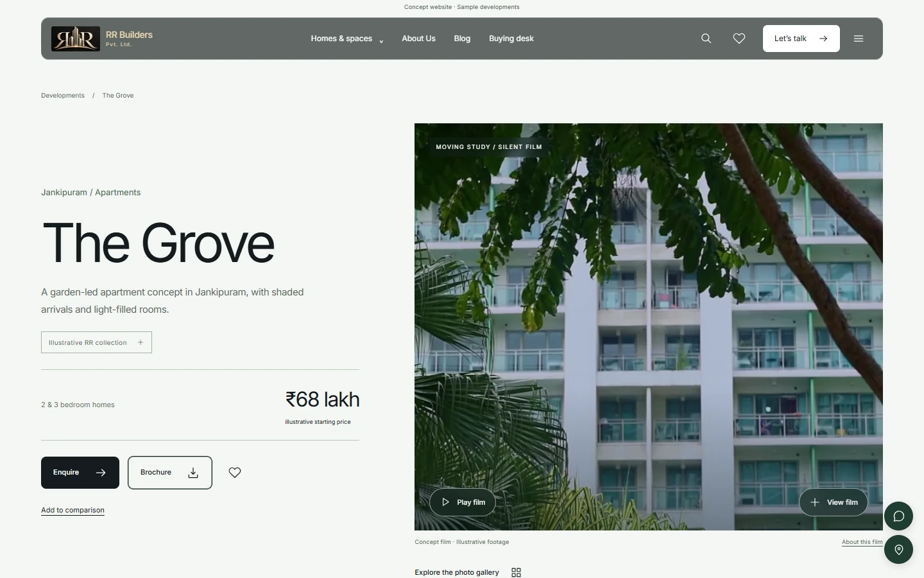
Task: Click the View film button
Action: 834,502
